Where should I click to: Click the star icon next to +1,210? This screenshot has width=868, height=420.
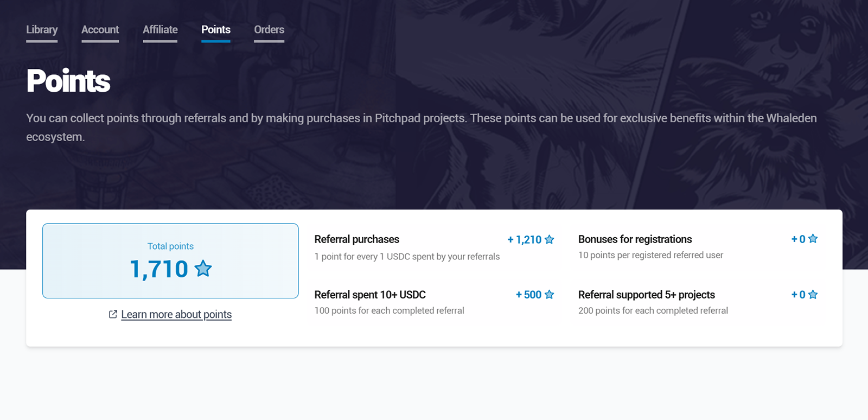[549, 239]
